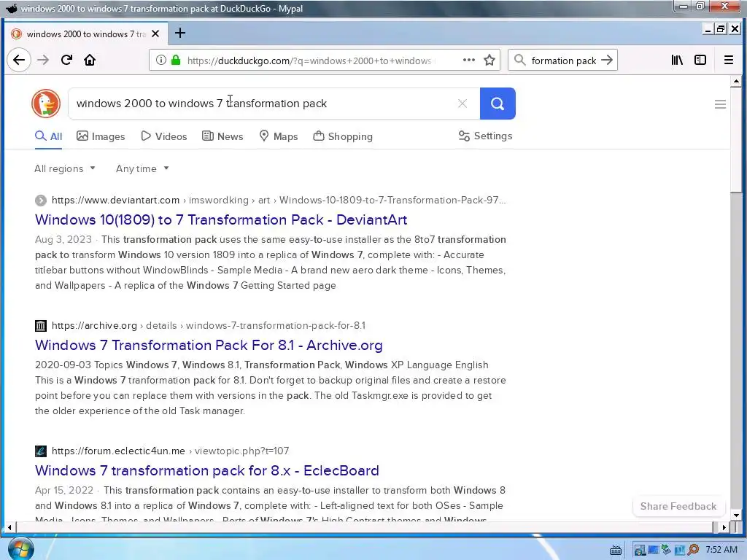Click the system clock 7:52 AM
The image size is (747, 560).
721,550
